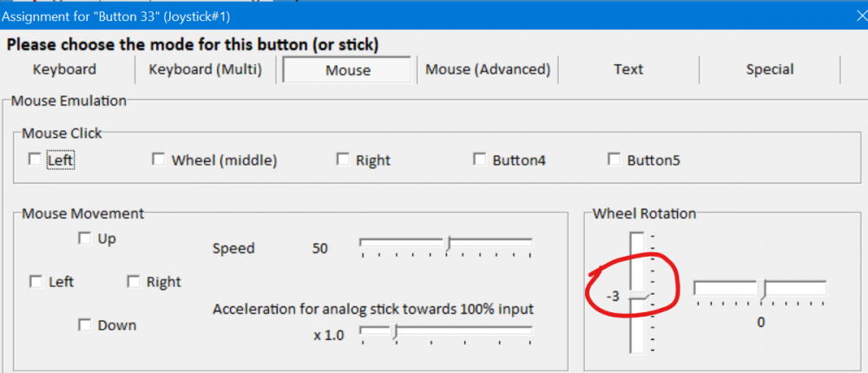Image resolution: width=868 pixels, height=373 pixels.
Task: Select the Special tab
Action: 770,69
